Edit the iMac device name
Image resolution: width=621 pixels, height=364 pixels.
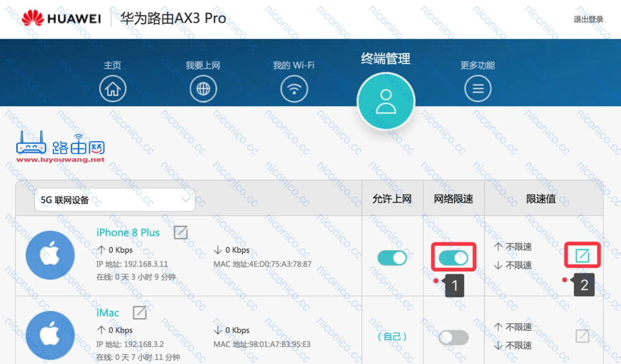click(x=139, y=312)
